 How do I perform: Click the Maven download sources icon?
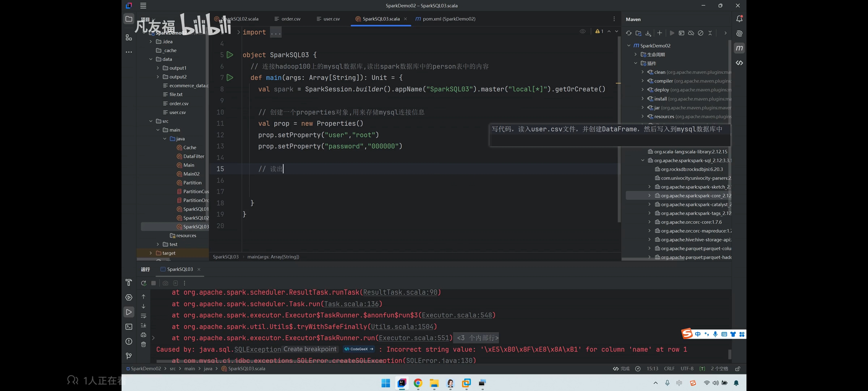click(648, 33)
